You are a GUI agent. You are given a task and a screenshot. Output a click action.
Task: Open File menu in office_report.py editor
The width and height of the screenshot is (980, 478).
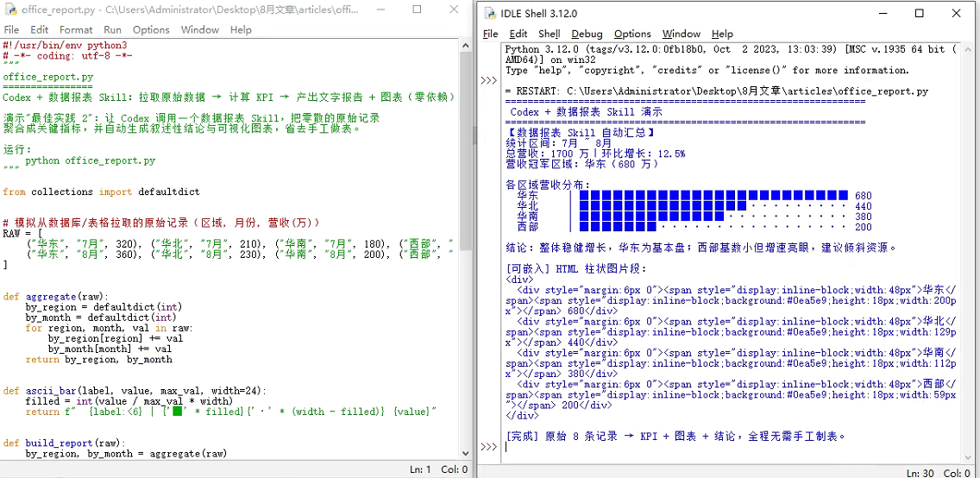11,29
